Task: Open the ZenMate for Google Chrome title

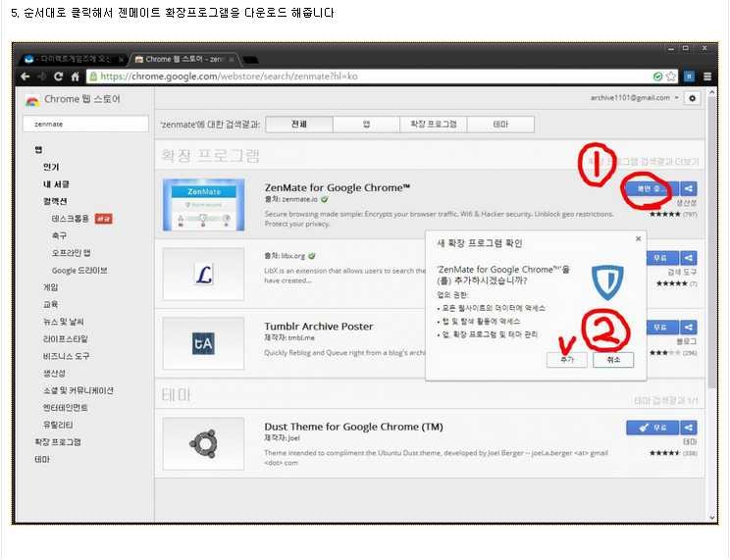Action: [x=338, y=187]
